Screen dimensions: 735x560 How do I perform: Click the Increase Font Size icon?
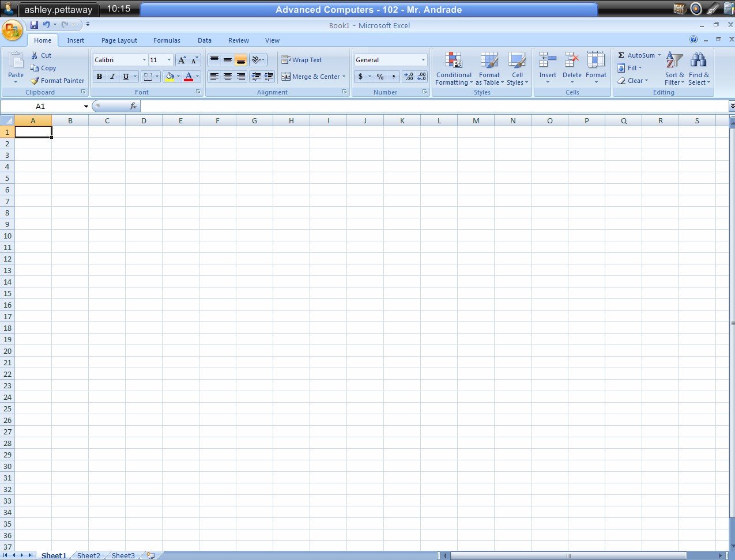coord(182,60)
